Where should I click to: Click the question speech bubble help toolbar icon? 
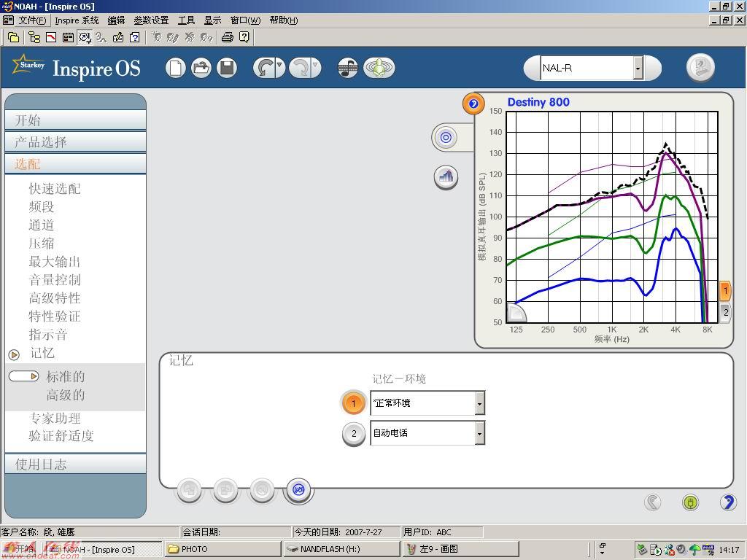244,37
